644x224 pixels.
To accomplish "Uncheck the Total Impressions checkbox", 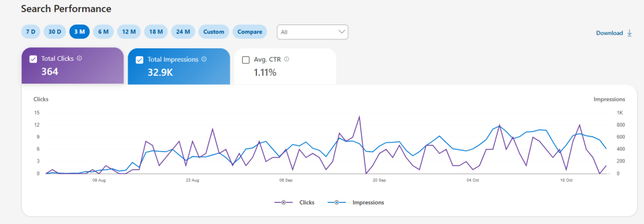I will [x=140, y=60].
